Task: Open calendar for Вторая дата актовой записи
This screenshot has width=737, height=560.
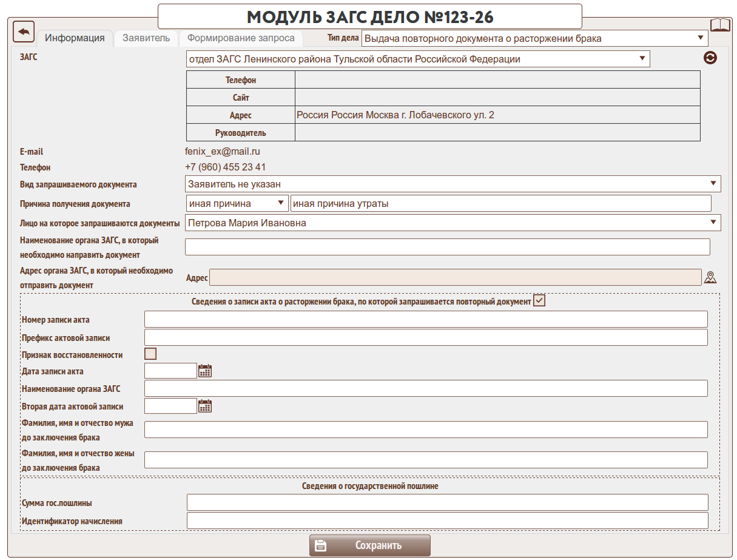Action: (x=205, y=406)
